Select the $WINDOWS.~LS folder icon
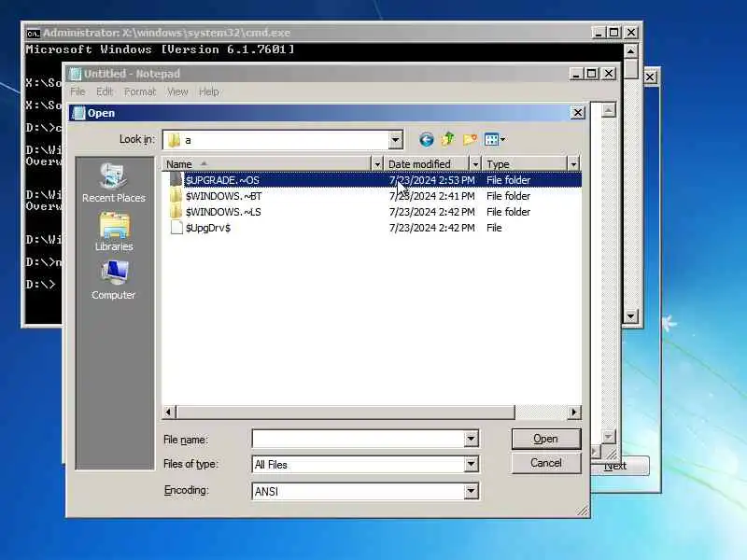Viewport: 747px width, 560px height. [x=176, y=212]
